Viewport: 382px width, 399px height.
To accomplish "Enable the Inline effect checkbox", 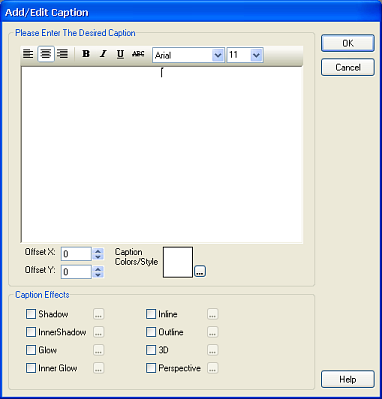I will coord(151,314).
